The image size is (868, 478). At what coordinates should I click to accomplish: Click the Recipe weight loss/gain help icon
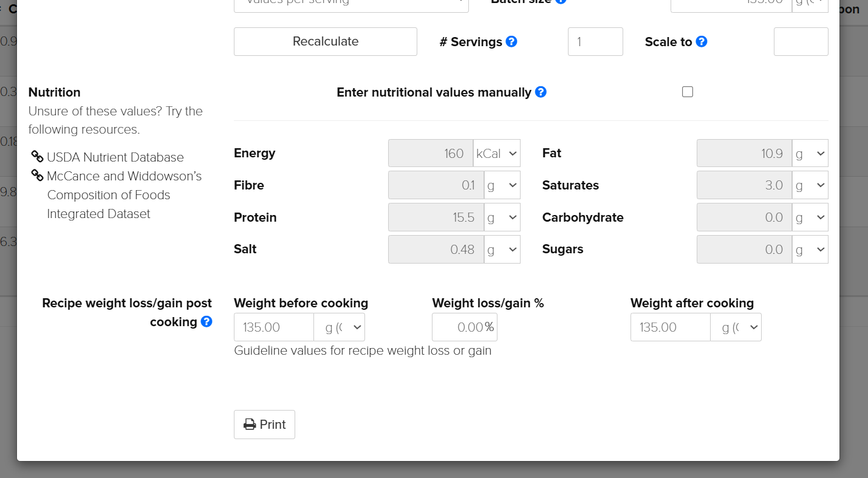click(207, 322)
